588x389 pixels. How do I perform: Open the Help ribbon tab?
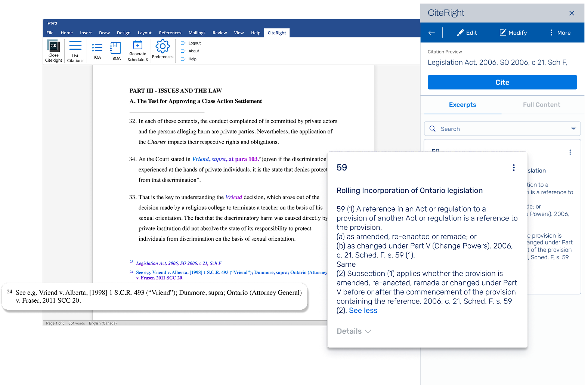click(x=256, y=33)
